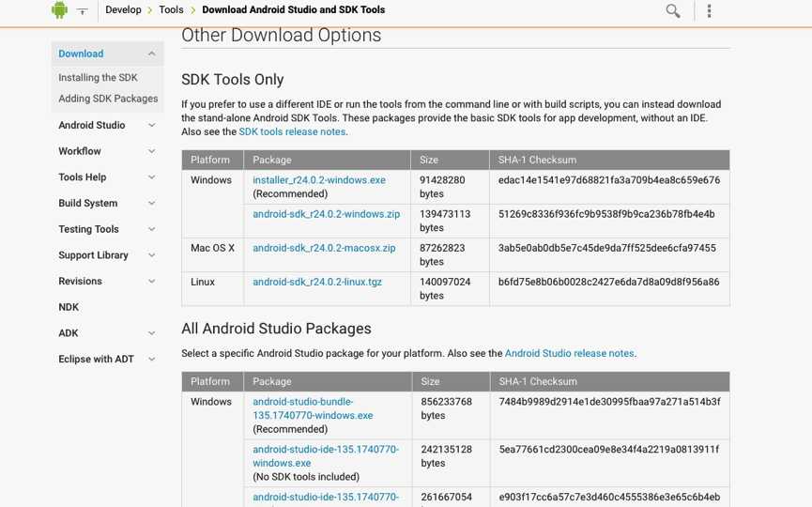Click size 87262823 bytes cell

450,254
